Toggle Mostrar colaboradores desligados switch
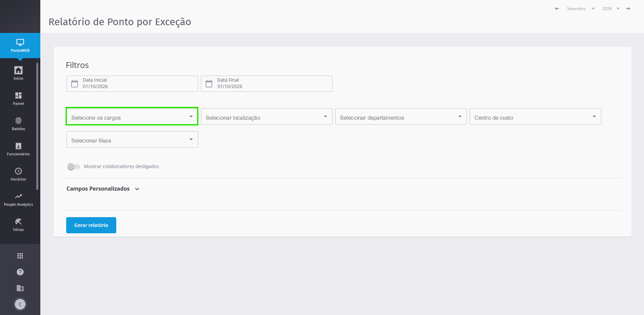This screenshot has height=315, width=644. coord(74,166)
